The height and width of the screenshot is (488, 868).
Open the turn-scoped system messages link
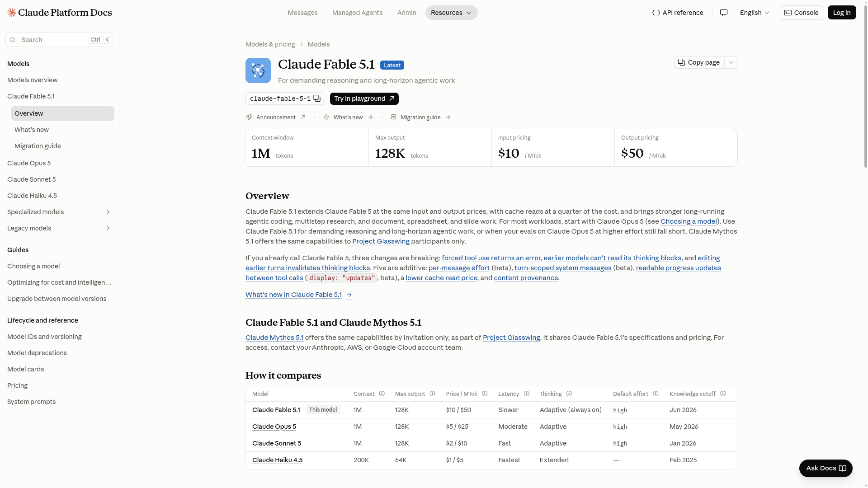click(x=563, y=268)
